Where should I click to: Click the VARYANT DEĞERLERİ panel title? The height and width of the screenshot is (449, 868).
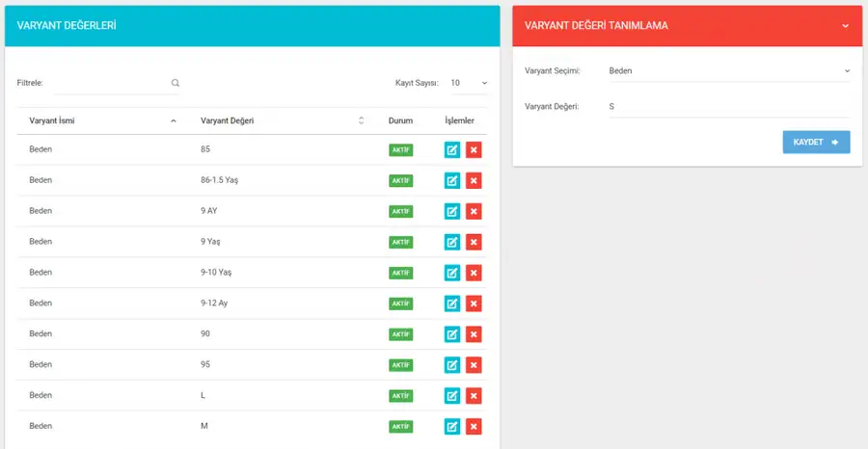coord(67,25)
